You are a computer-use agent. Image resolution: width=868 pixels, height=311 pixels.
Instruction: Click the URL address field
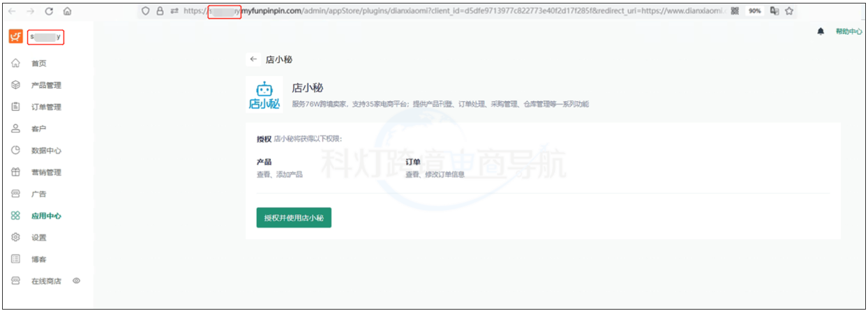point(454,11)
